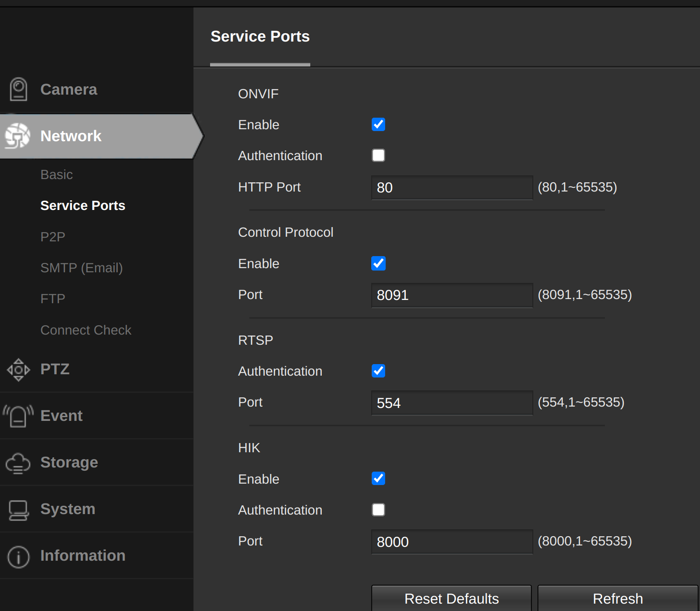The width and height of the screenshot is (700, 611).
Task: Click the PTZ directional icon
Action: 18,370
